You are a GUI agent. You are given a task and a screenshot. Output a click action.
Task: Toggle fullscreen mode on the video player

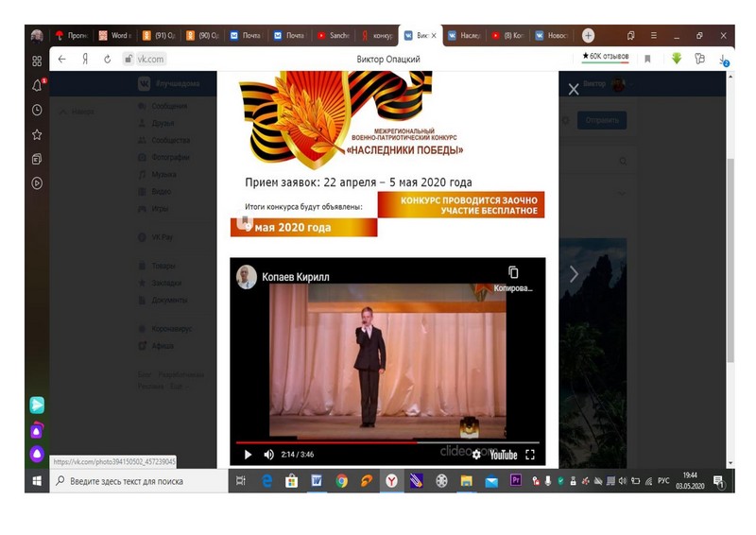530,455
